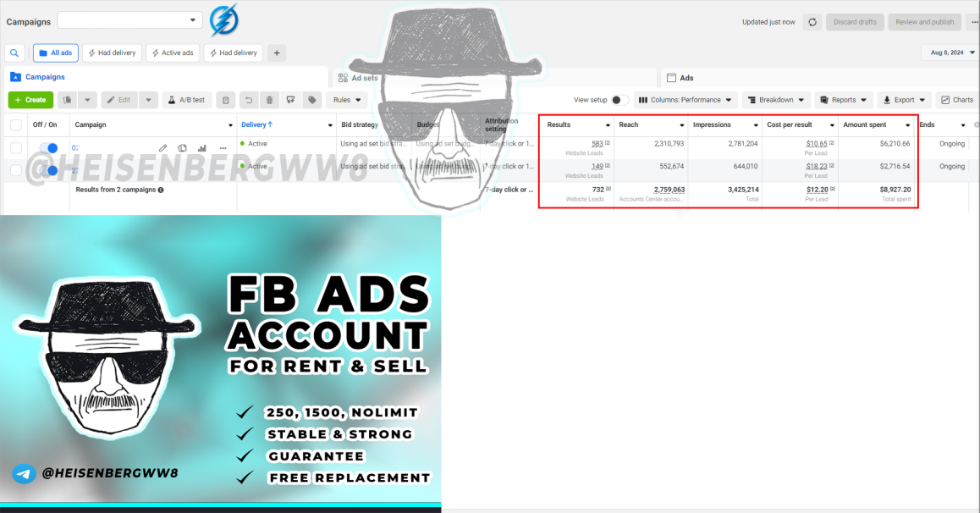Click the search magnifier icon

pos(14,53)
